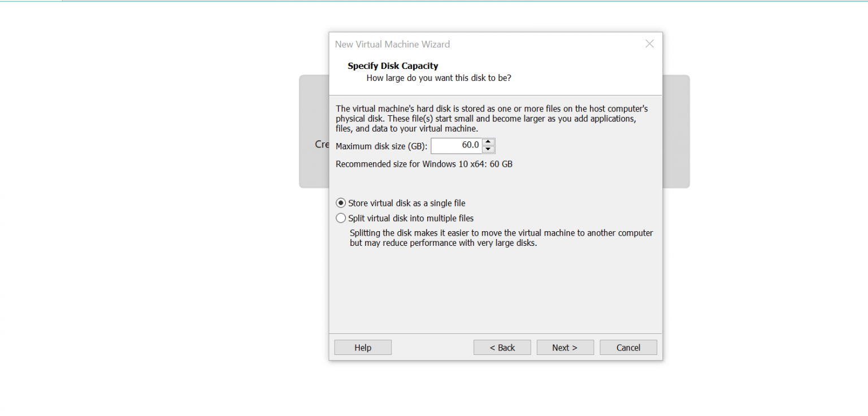Select the Maximum disk size input field

458,145
